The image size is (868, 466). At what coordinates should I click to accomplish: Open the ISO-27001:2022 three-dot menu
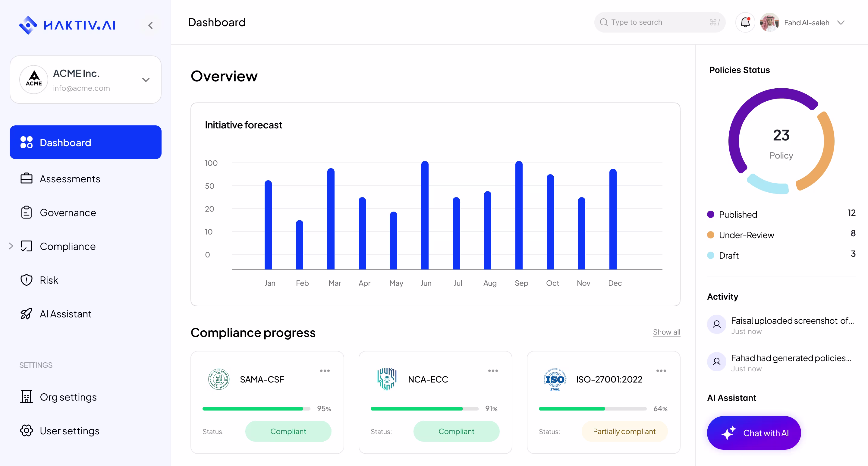[x=661, y=371]
